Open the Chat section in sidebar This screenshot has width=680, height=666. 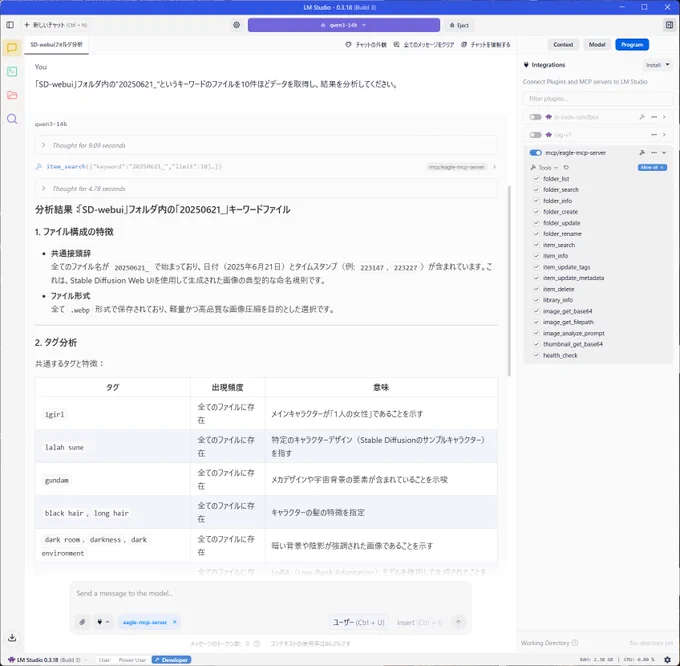pyautogui.click(x=12, y=48)
